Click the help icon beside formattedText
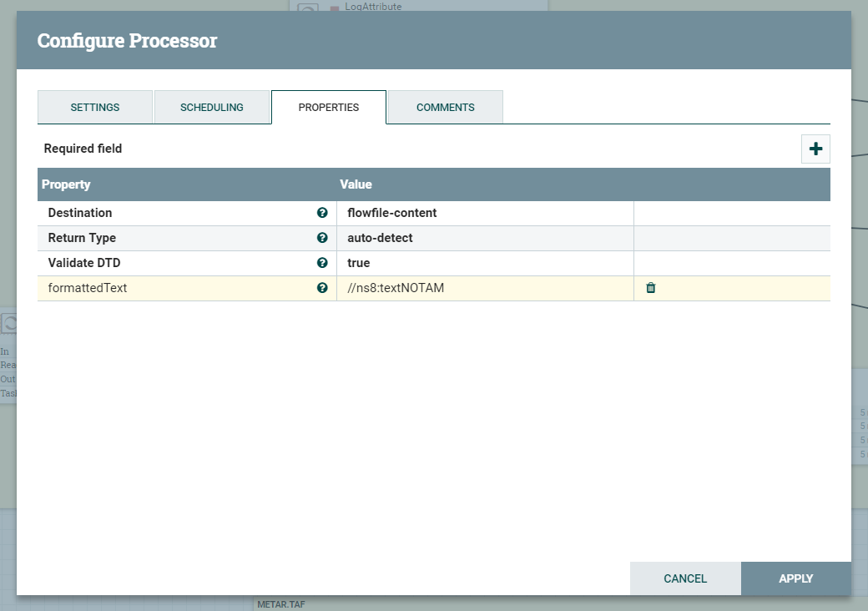This screenshot has width=868, height=611. coord(322,288)
